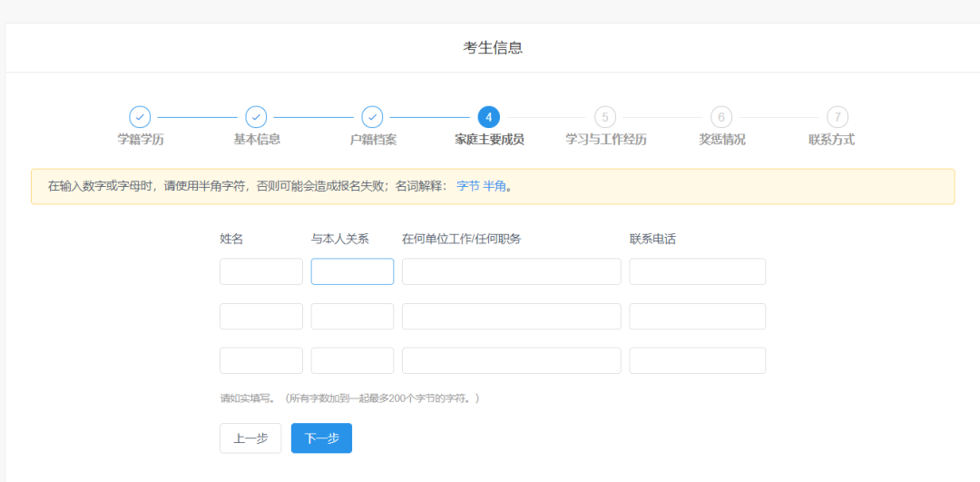
Task: Click step 1 checkmark circle for 学籍学历
Action: [x=140, y=117]
